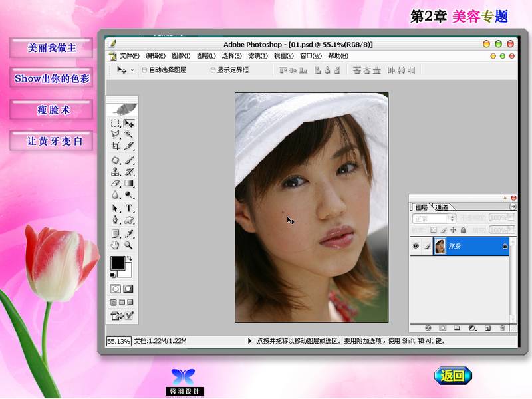Click the zoom percentage field 55.13%
The image size is (532, 399).
118,341
